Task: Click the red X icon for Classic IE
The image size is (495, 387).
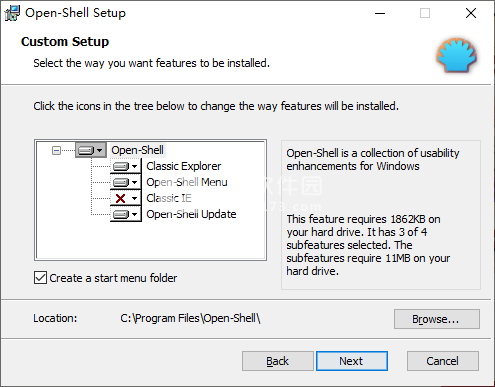Action: 120,198
